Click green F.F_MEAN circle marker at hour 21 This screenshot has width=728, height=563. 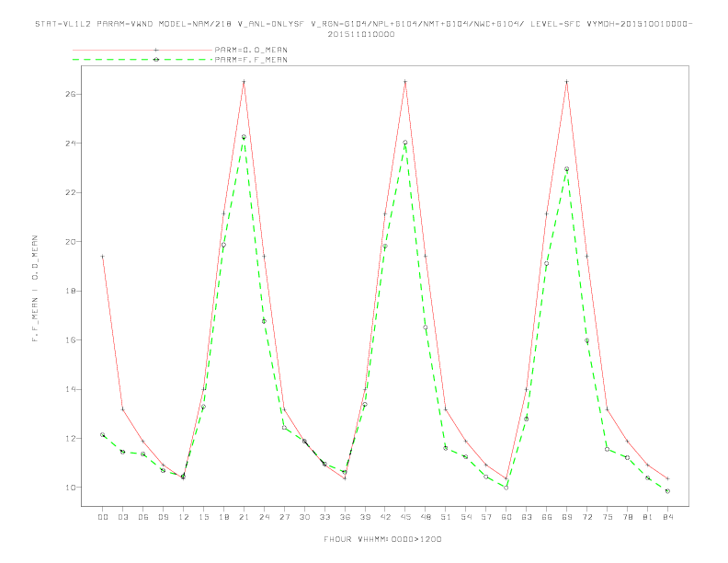pos(244,137)
